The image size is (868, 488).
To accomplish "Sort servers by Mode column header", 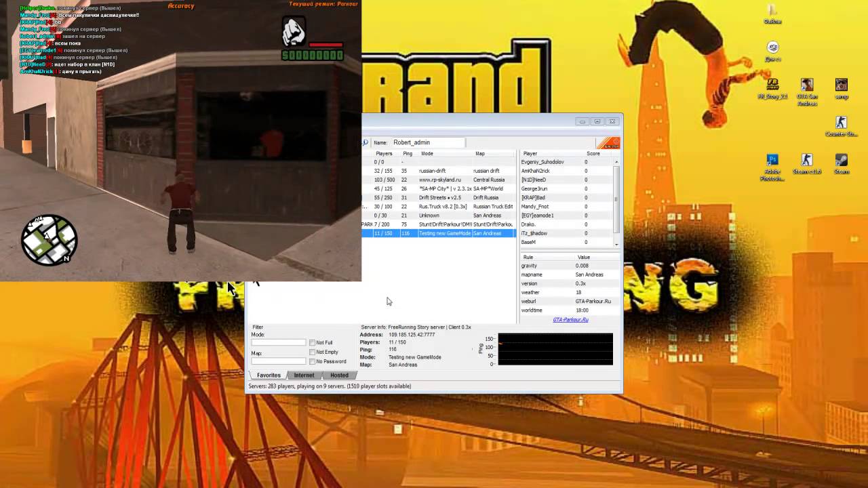I will tap(445, 154).
